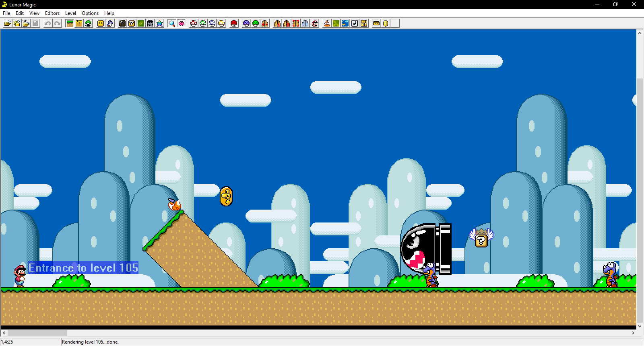The height and width of the screenshot is (346, 644).
Task: Click the greyed-out save disk icon
Action: tap(35, 23)
